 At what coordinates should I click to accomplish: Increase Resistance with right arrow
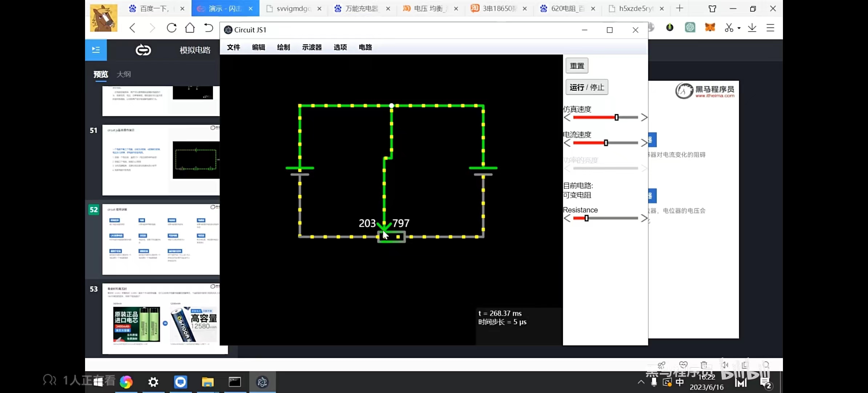pos(644,218)
